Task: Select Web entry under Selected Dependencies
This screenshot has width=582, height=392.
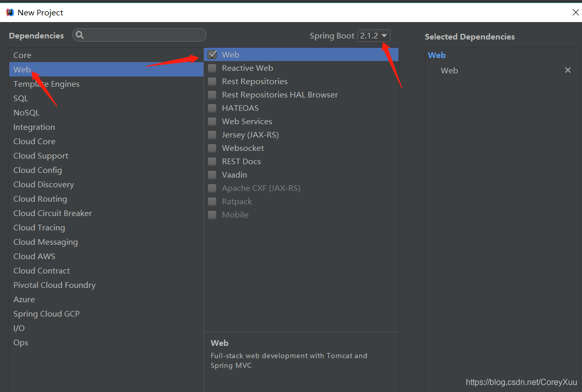Action: 449,70
